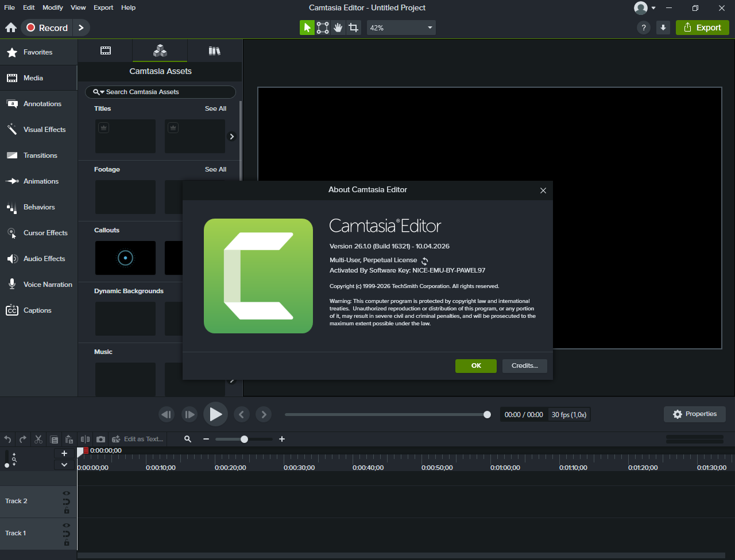Open the Visual Effects panel
Image resolution: width=735 pixels, height=560 pixels.
38,130
